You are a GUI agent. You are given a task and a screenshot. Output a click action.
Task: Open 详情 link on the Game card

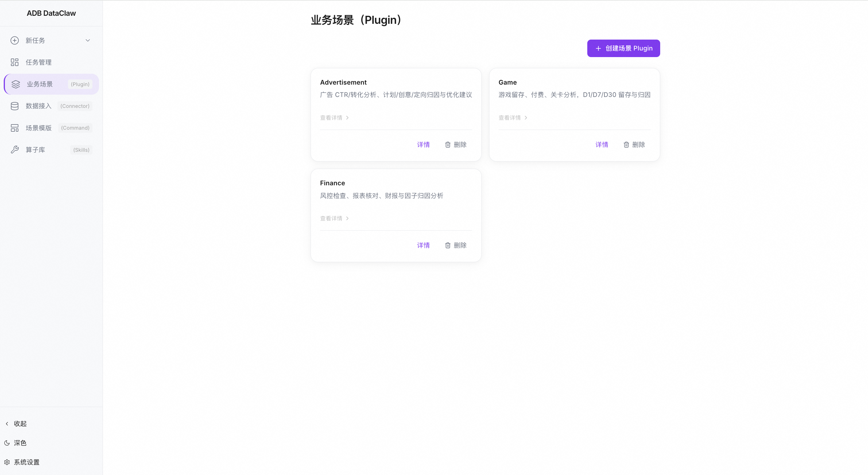(601, 145)
